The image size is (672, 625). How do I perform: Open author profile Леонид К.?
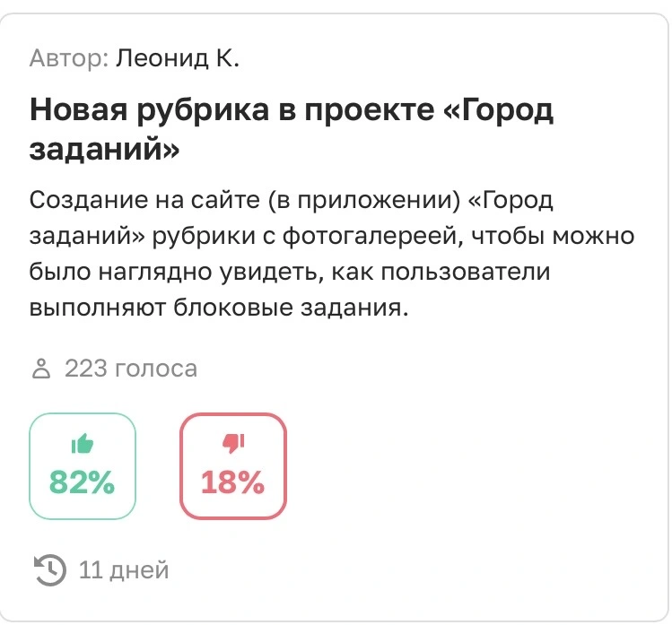click(x=178, y=57)
